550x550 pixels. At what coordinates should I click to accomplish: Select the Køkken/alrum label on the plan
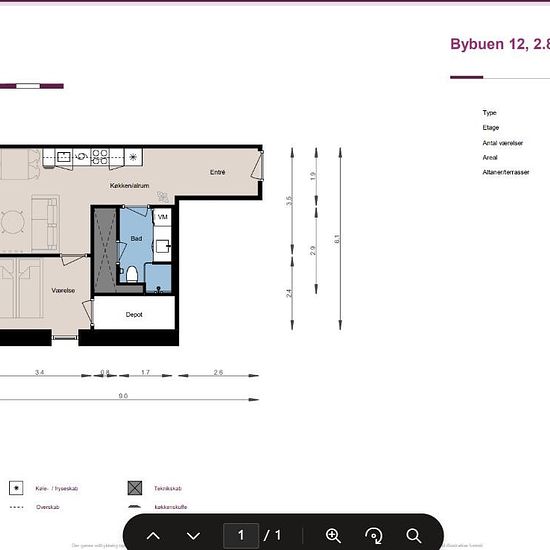pos(129,186)
